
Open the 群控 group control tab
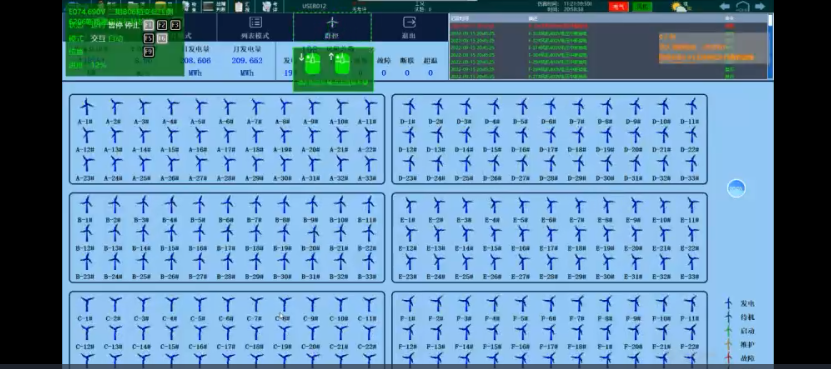click(x=332, y=28)
